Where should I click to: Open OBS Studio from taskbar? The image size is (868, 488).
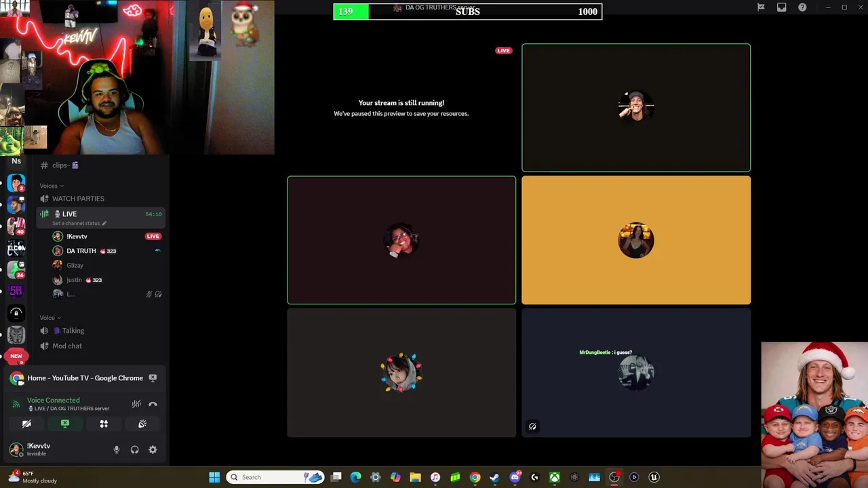pos(614,477)
